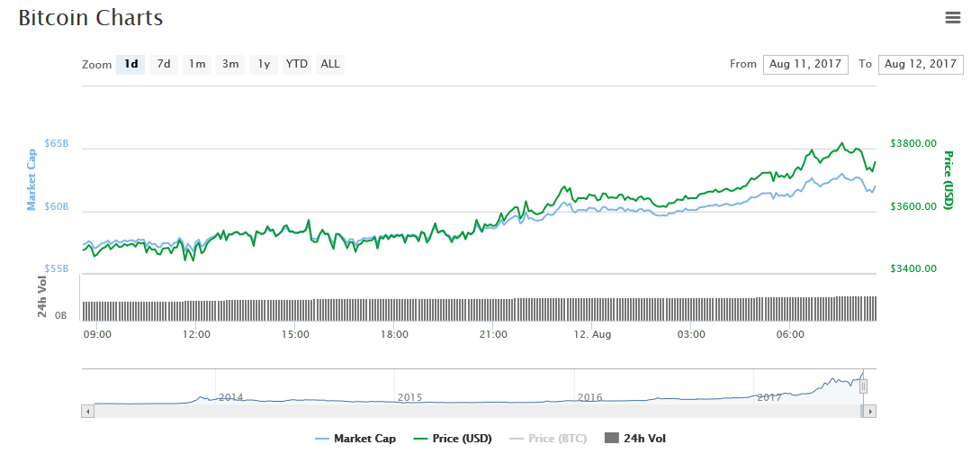Click the $60B market cap axis label
The image size is (980, 454).
[x=57, y=206]
